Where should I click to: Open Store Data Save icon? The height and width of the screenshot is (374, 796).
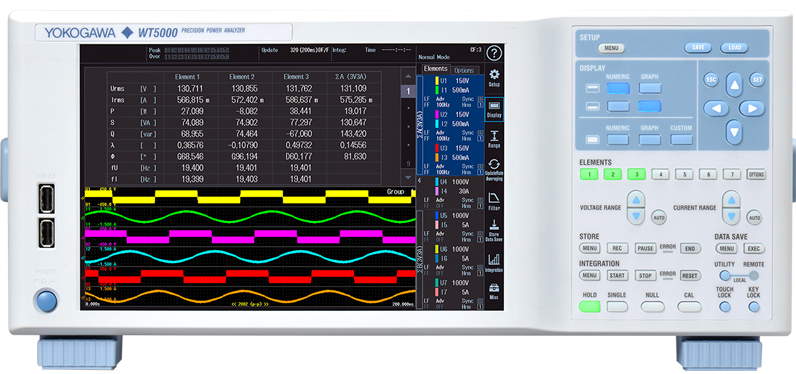click(x=494, y=231)
